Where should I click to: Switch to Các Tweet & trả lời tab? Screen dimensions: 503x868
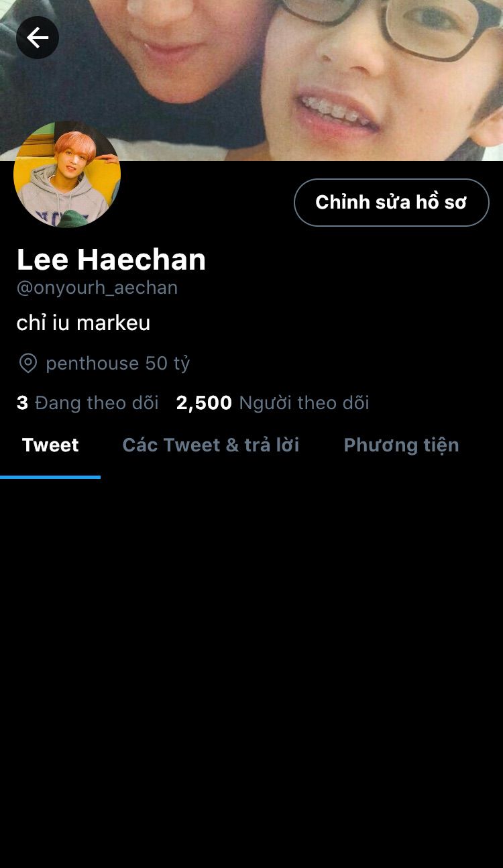tap(211, 445)
